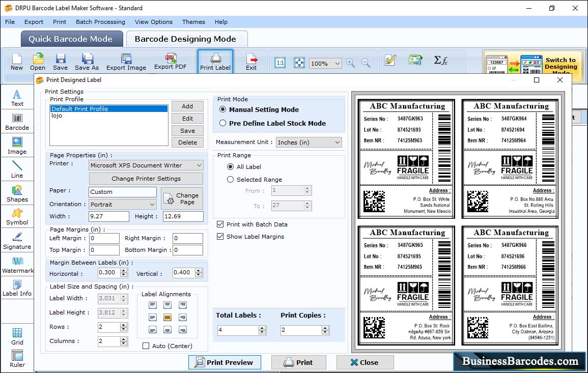Screen dimensions: 588x373
Task: Zoom out with magnifier minus
Action: tap(366, 63)
